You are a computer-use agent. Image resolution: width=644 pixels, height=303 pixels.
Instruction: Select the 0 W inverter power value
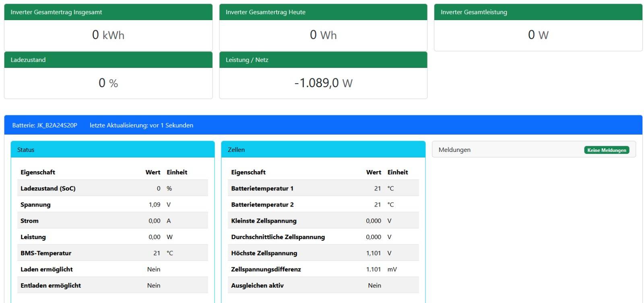(x=538, y=35)
